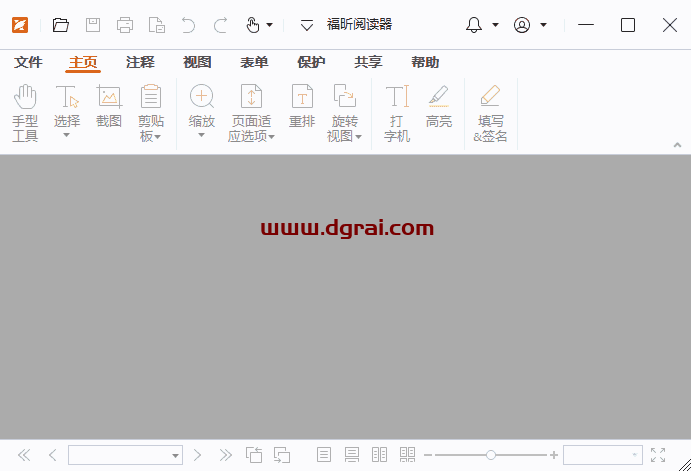Click the open file folder icon

61,25
